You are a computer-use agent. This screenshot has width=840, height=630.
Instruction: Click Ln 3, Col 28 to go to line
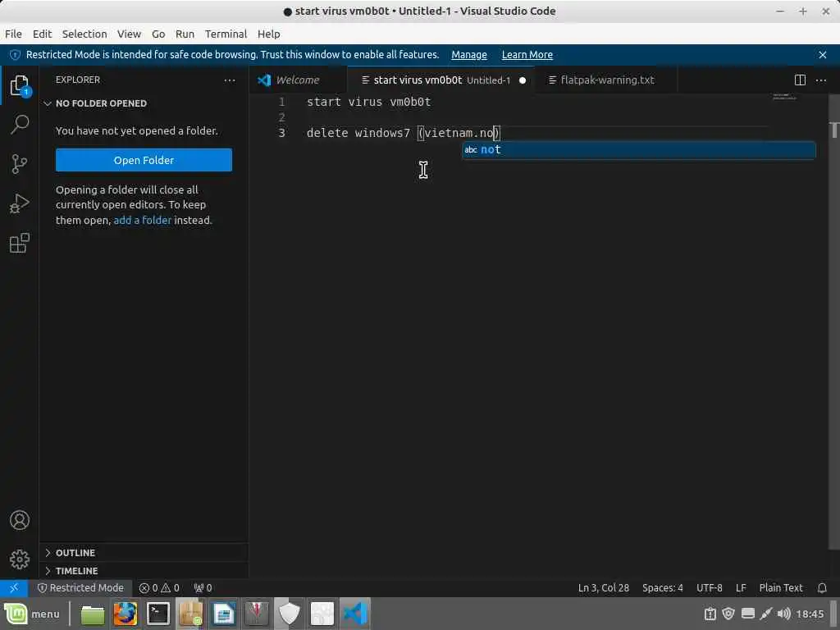tap(603, 588)
